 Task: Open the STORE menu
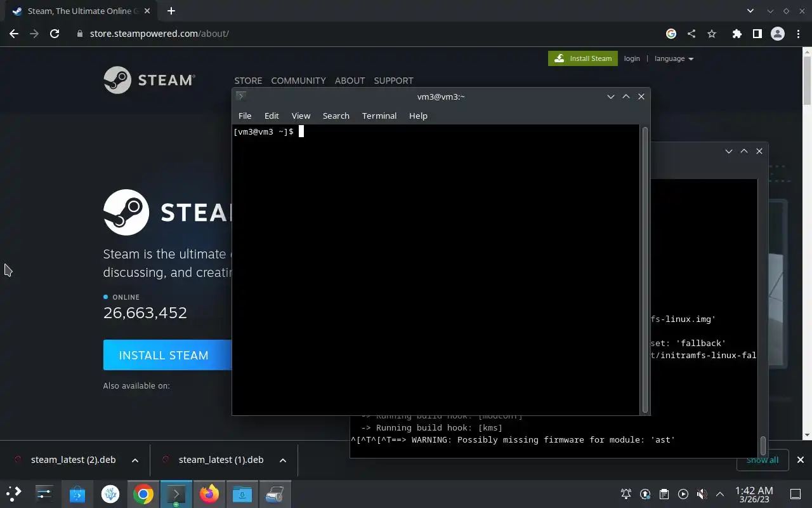click(x=248, y=81)
